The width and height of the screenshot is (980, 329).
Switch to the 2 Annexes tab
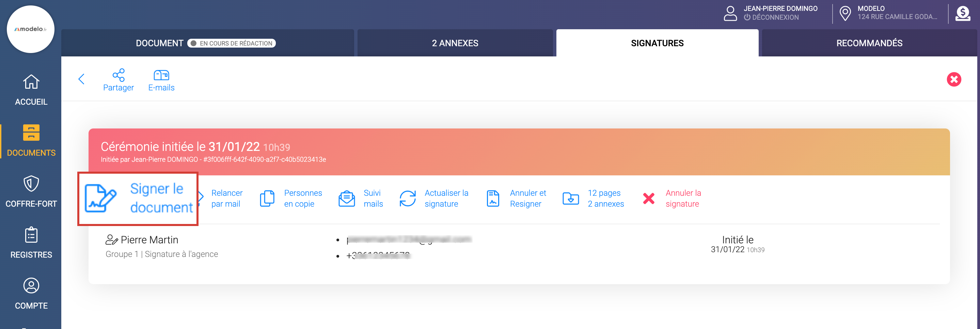click(455, 43)
